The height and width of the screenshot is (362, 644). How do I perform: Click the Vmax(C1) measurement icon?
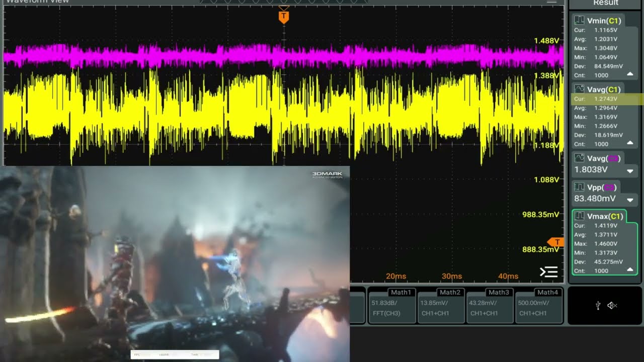click(x=579, y=216)
